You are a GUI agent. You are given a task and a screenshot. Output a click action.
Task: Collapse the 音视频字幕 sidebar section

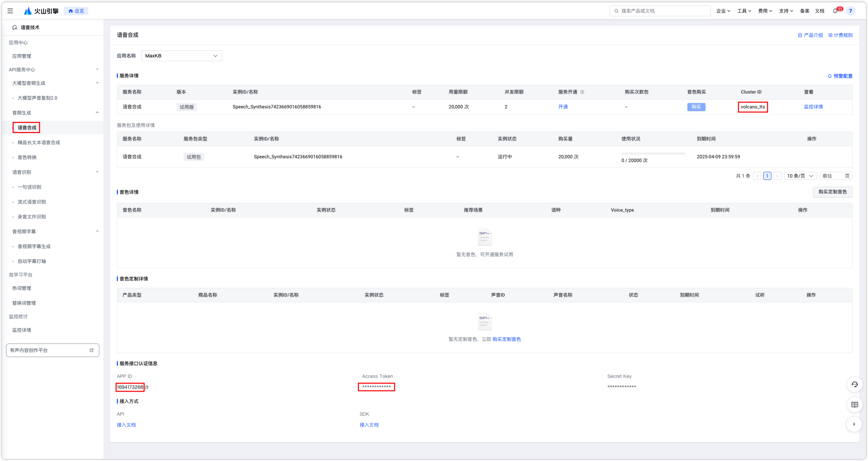pos(97,232)
